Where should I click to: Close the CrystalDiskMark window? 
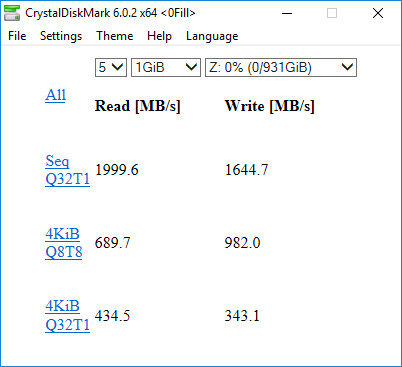point(378,13)
